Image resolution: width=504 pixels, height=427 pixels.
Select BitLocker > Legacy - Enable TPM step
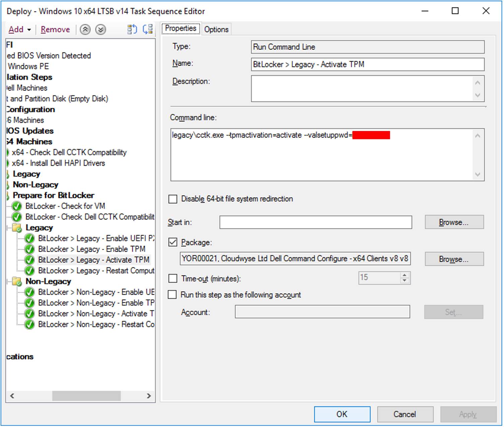[x=91, y=249]
